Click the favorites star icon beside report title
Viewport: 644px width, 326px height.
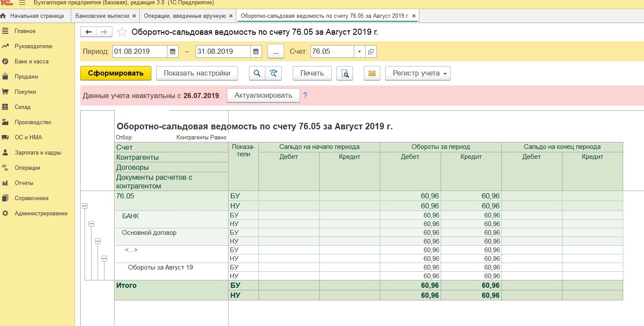[x=122, y=32]
